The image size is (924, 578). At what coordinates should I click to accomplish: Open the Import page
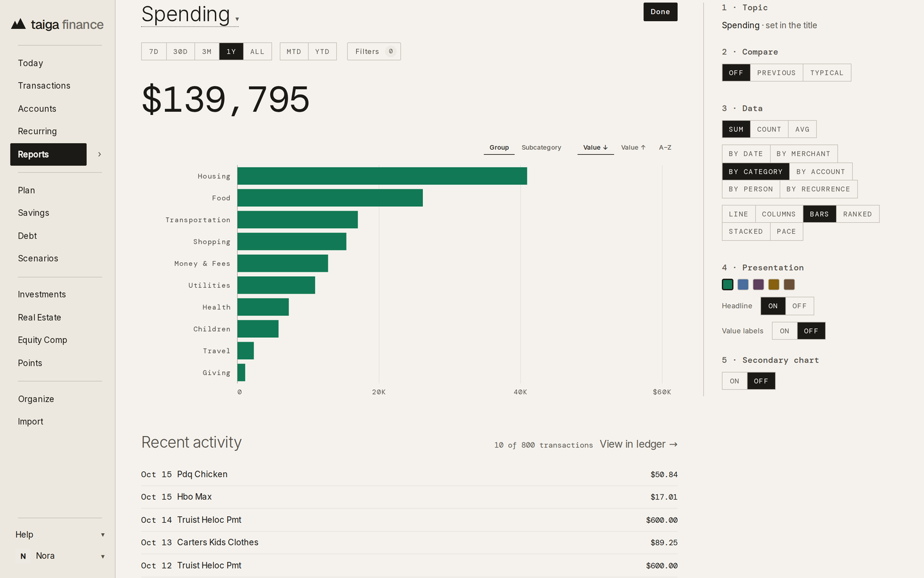(31, 421)
